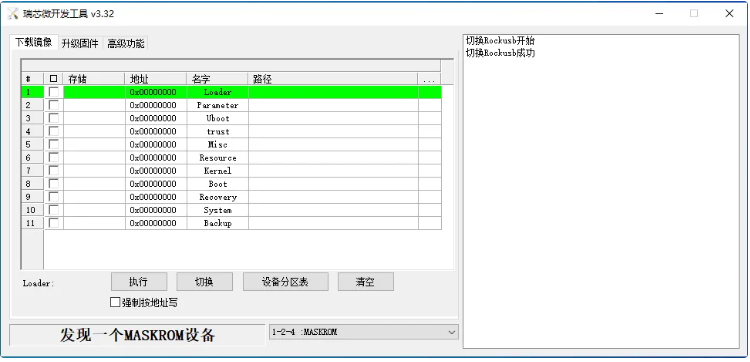750x362 pixels.
Task: Click the 名字 column header
Action: (x=217, y=79)
